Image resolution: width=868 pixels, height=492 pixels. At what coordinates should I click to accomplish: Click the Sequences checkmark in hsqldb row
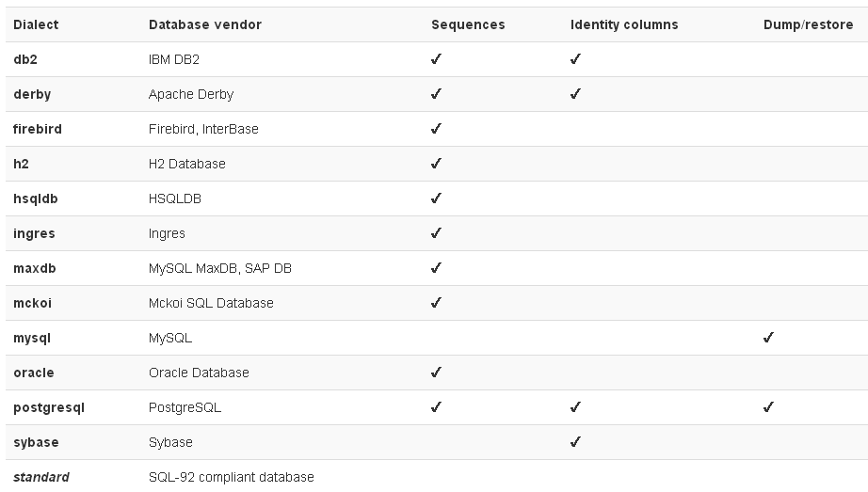click(436, 198)
